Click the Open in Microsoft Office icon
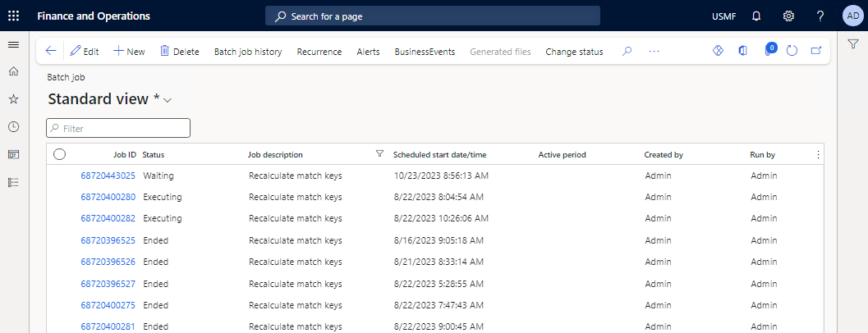 [743, 51]
